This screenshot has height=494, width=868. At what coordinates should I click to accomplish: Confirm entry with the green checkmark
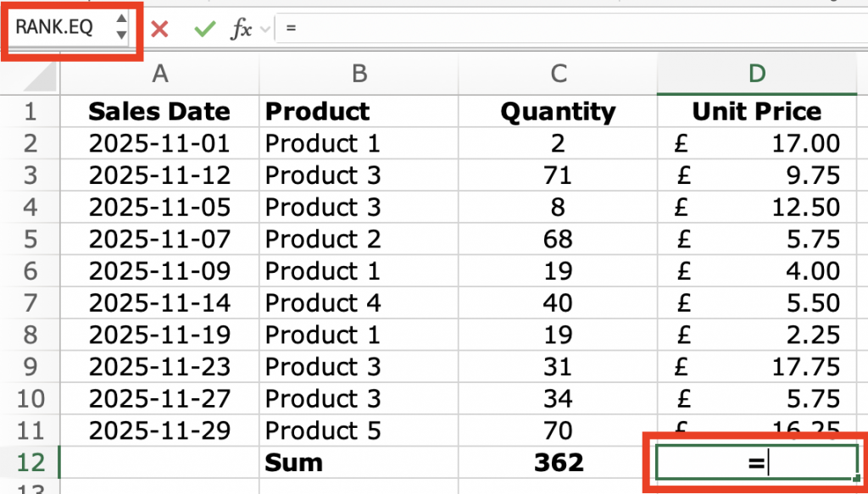(x=204, y=30)
